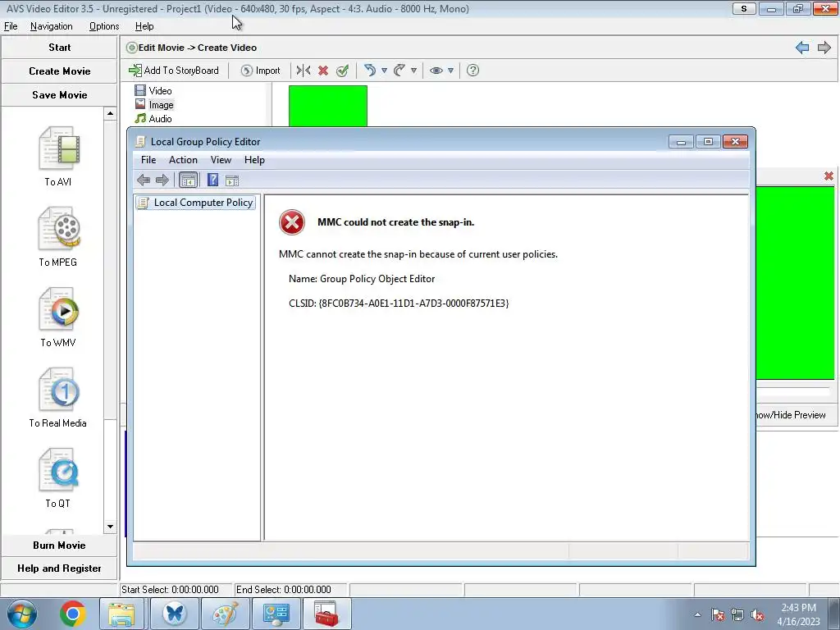Select Local Computer Policy tree node
Screen dimensions: 840x630
click(x=195, y=203)
